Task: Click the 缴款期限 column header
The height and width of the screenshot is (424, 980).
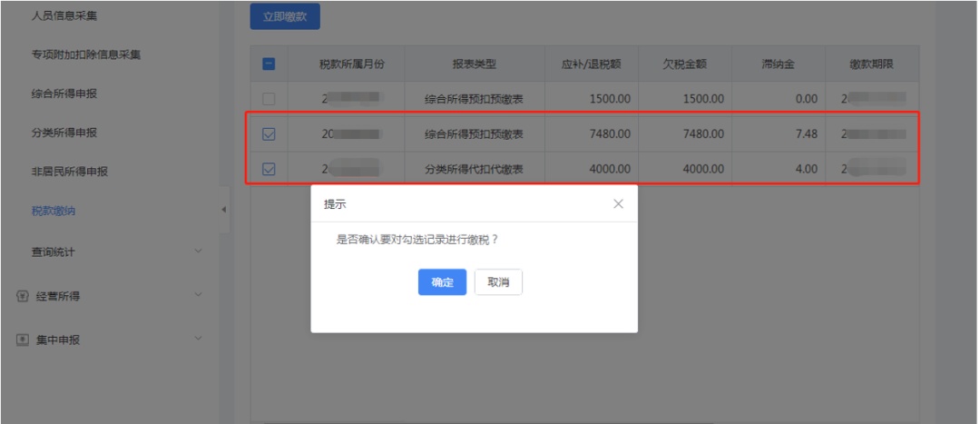Action: tap(872, 64)
